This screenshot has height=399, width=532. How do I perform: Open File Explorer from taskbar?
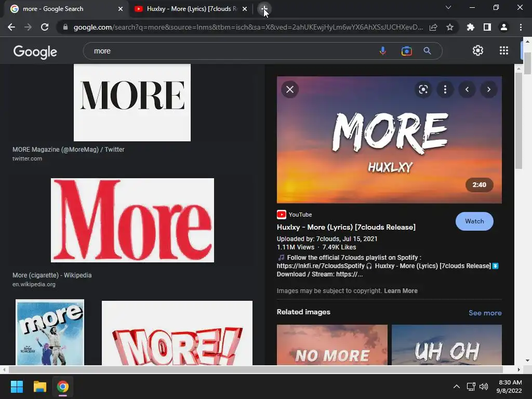(x=39, y=387)
